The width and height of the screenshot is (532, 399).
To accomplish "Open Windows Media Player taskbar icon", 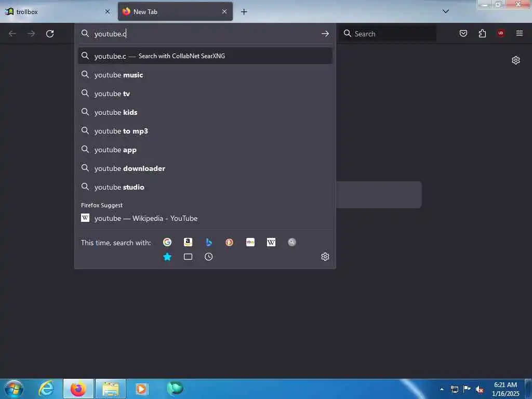I will tap(141, 389).
